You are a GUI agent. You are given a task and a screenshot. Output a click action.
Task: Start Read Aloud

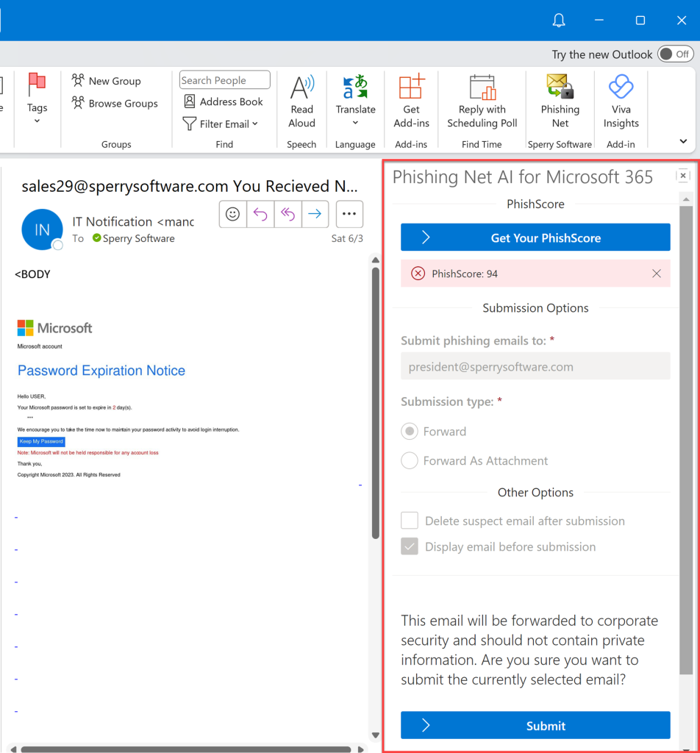pos(301,101)
